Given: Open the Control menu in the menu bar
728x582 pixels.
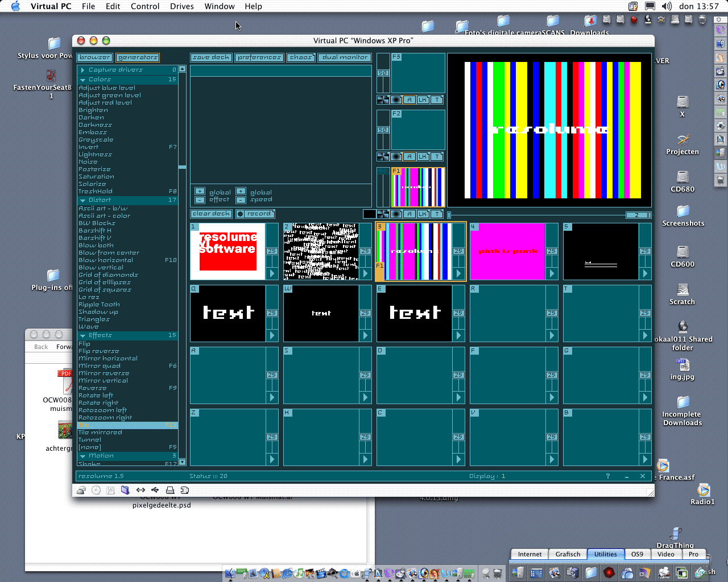Looking at the screenshot, I should tap(145, 6).
